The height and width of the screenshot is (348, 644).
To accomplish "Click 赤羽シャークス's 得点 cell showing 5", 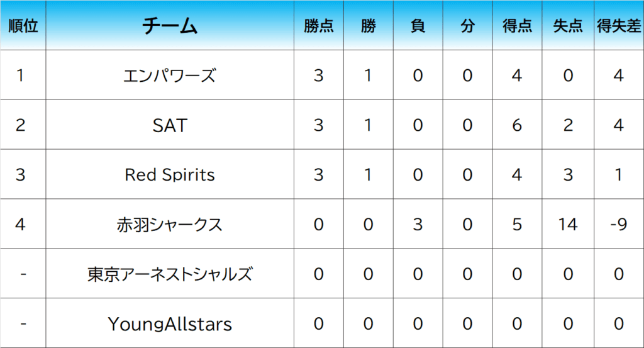I will (x=517, y=224).
